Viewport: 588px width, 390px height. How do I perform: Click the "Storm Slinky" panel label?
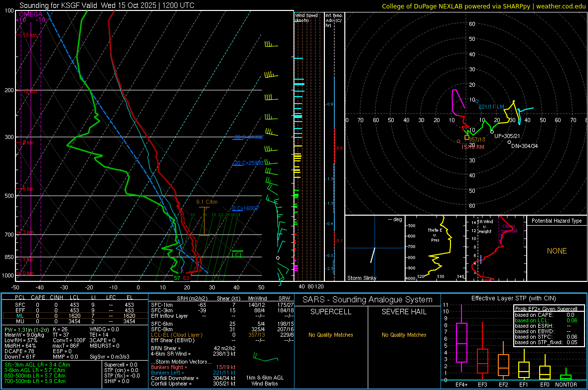coord(361,278)
